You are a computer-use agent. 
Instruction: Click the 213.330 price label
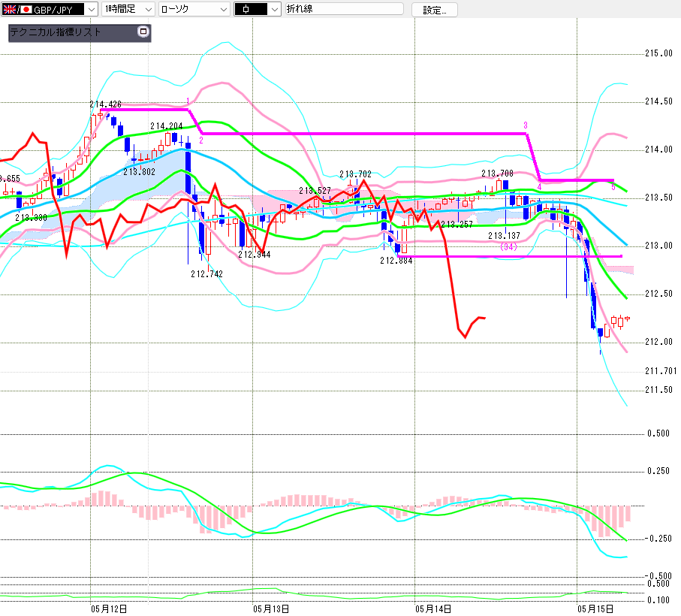(x=31, y=218)
